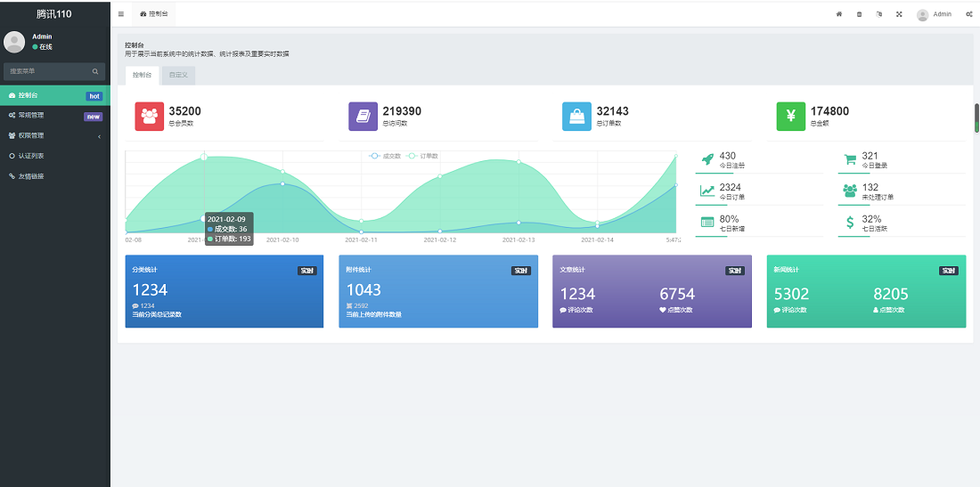Open 常规管理 menu marked new

coord(53,116)
